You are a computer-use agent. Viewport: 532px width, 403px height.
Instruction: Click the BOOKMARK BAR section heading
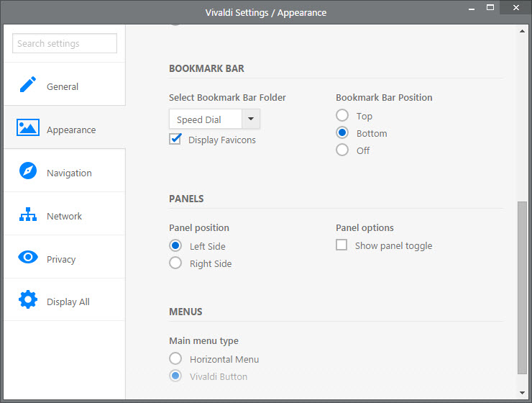[x=206, y=68]
